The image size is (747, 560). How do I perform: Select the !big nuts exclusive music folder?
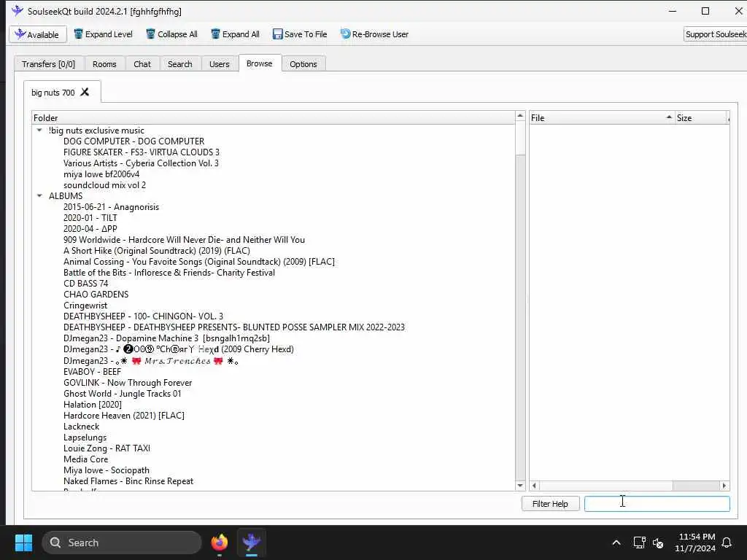tap(96, 131)
